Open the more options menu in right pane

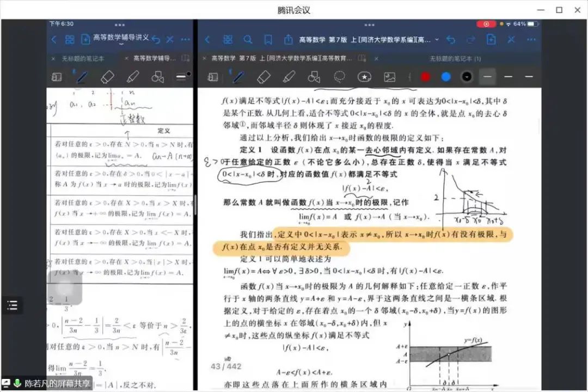530,40
